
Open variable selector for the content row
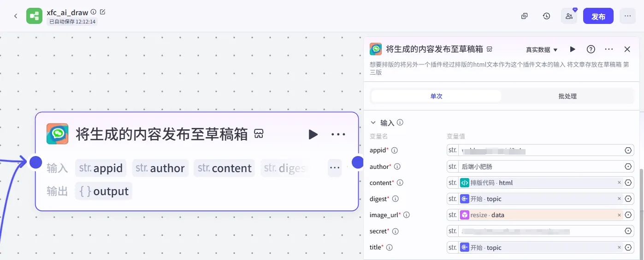point(628,183)
